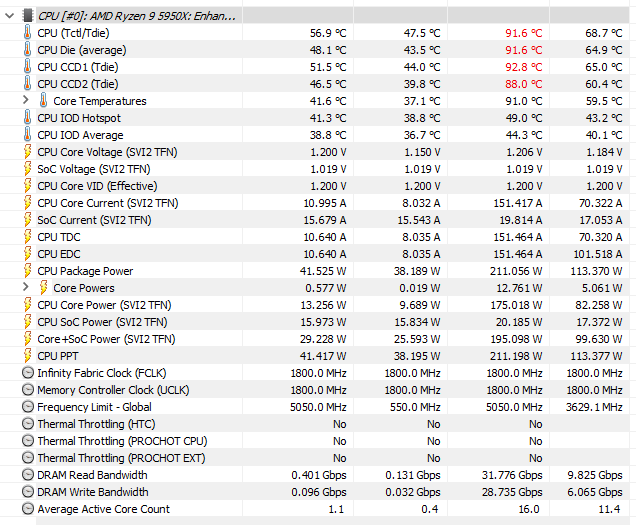Screen dimensions: 636x525
Task: Click lightning icon of CPU PPT
Action: click(27, 356)
